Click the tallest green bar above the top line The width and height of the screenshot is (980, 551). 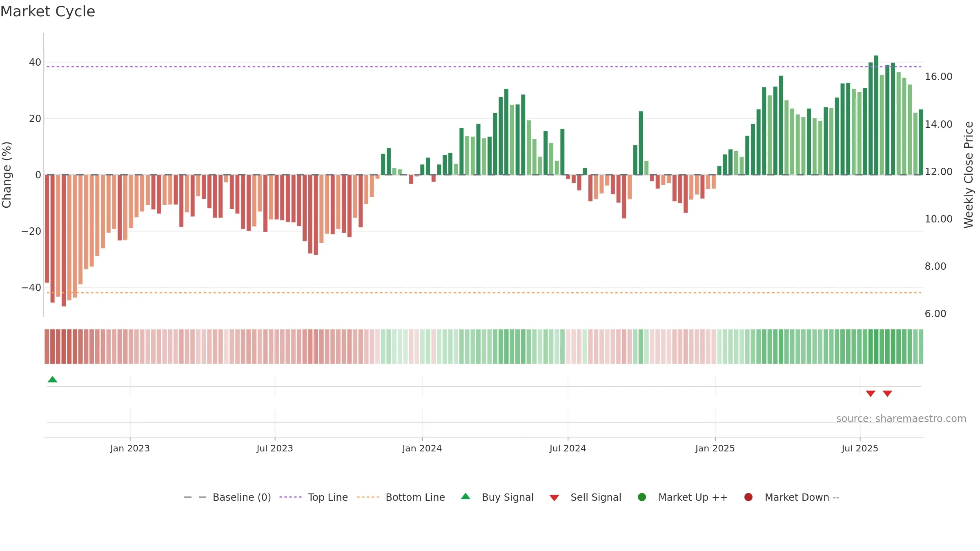point(876,115)
